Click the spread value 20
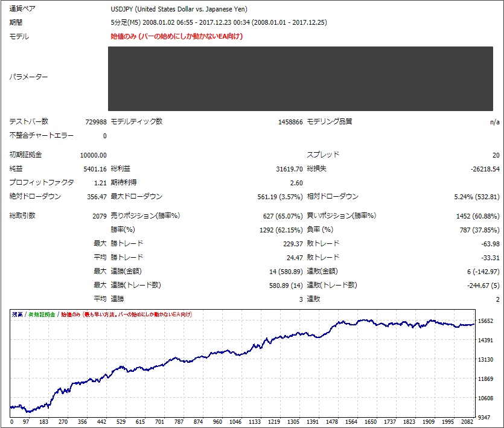Viewport: 504px width, 428px height. (x=496, y=155)
